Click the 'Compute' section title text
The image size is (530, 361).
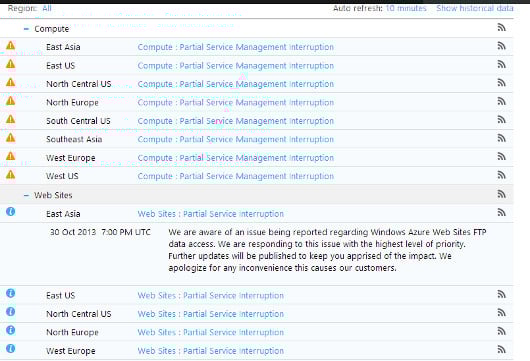[52, 29]
